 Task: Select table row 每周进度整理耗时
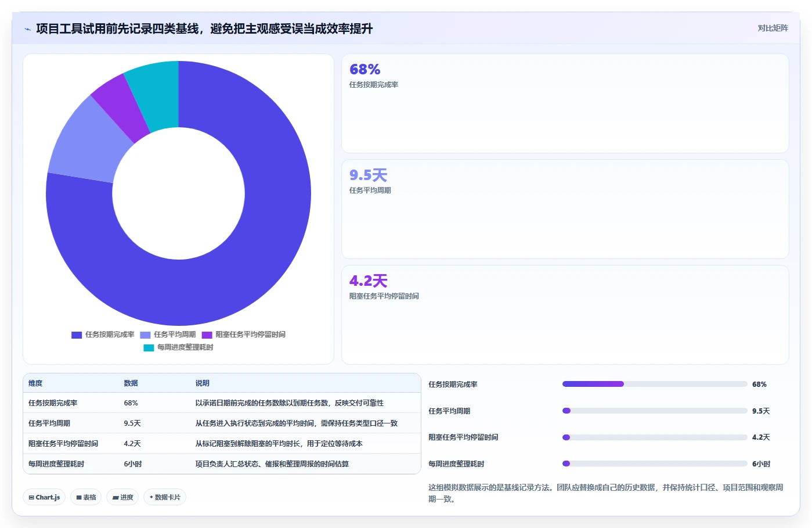pos(222,464)
